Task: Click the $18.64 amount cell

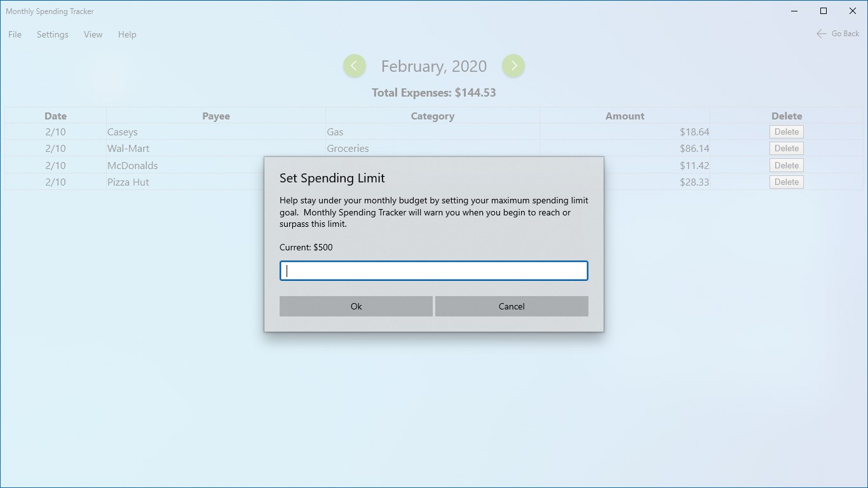Action: point(625,132)
